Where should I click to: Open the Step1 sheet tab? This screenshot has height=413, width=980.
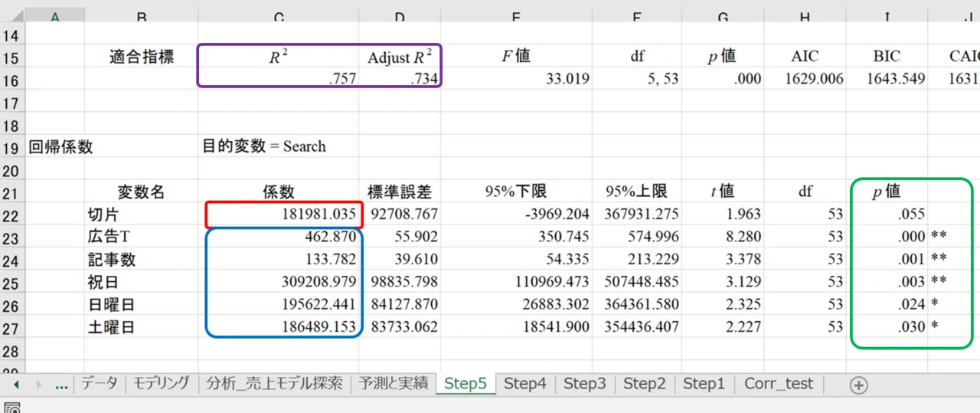pos(704,384)
